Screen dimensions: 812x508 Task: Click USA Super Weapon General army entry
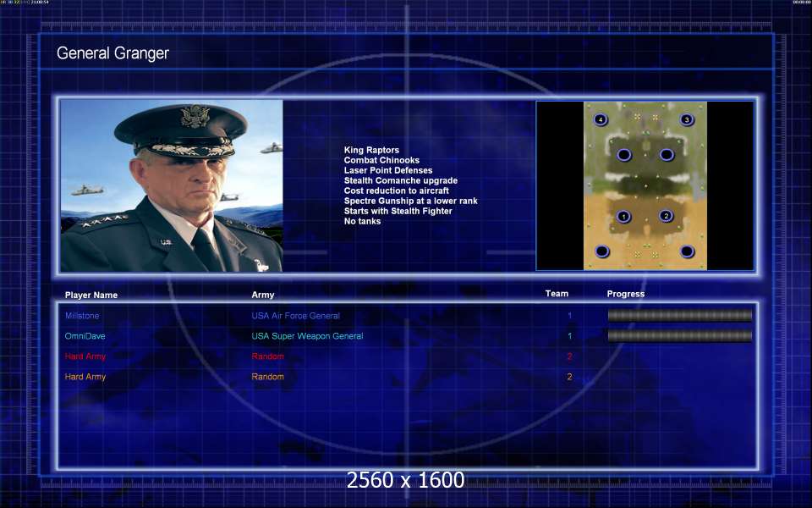point(307,336)
